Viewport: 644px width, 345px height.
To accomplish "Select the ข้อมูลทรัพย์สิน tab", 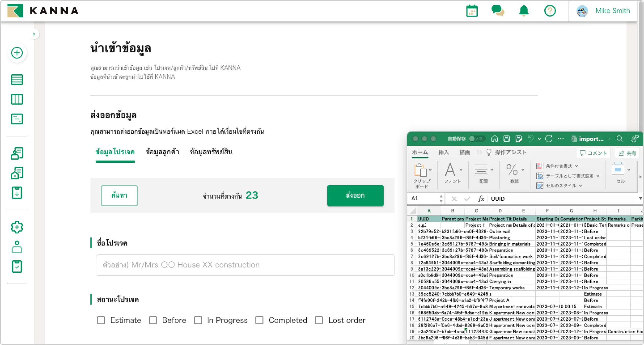I will coord(211,152).
